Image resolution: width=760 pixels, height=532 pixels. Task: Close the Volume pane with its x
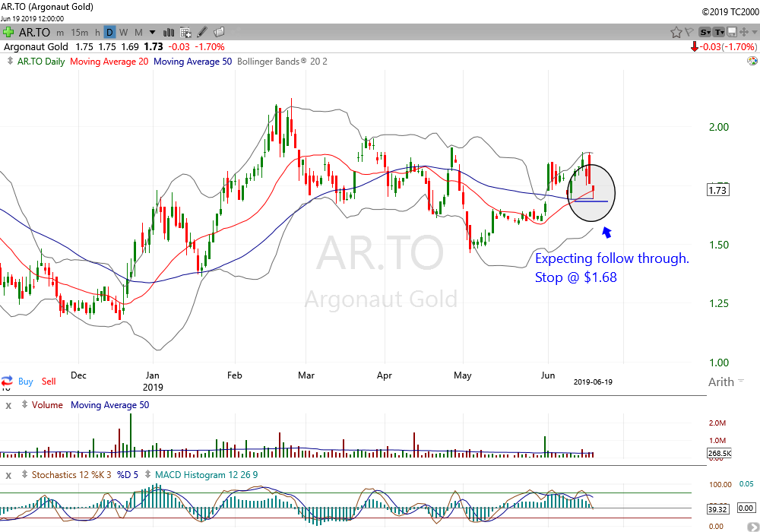tap(8, 406)
